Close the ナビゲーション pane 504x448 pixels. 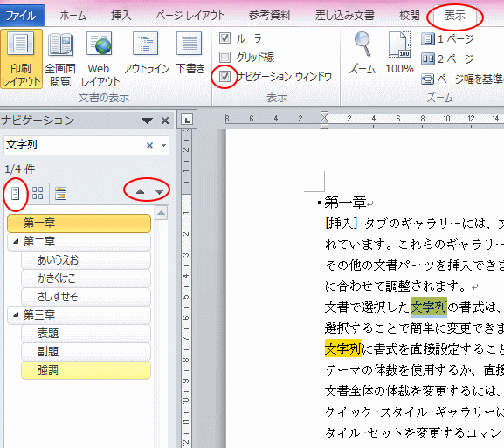coord(165,121)
